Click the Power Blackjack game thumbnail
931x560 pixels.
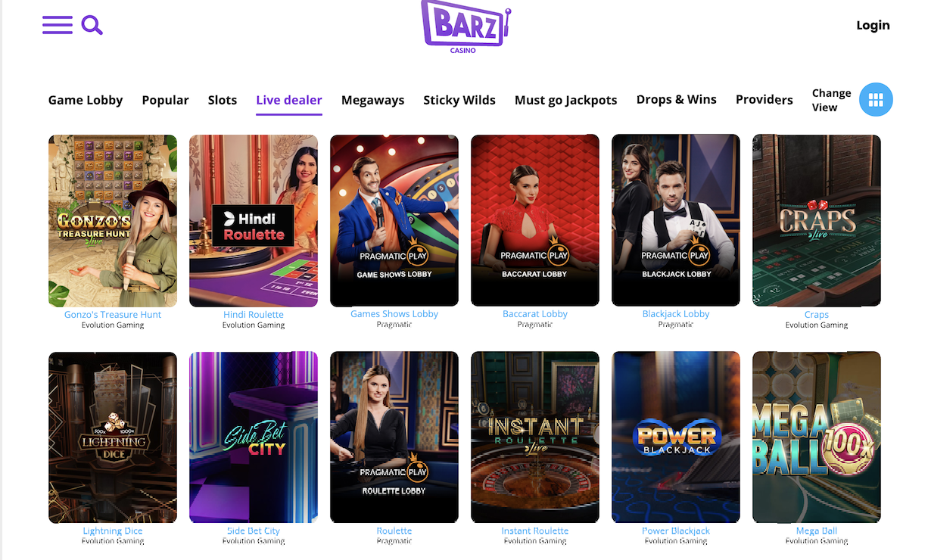(x=676, y=437)
